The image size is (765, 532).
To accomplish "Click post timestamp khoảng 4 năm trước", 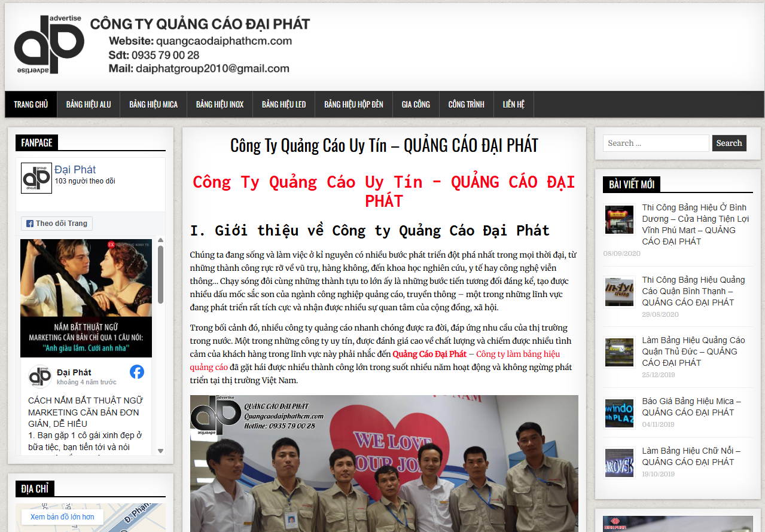I will click(x=87, y=382).
